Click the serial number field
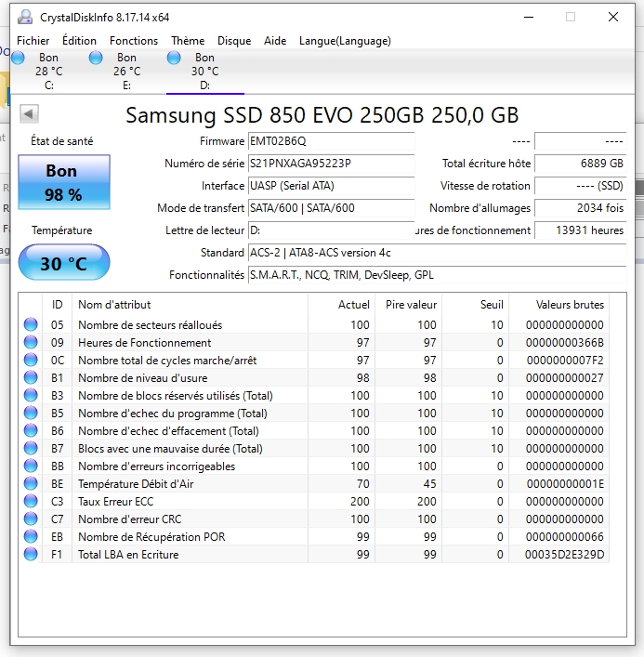The height and width of the screenshot is (657, 644). pyautogui.click(x=330, y=164)
